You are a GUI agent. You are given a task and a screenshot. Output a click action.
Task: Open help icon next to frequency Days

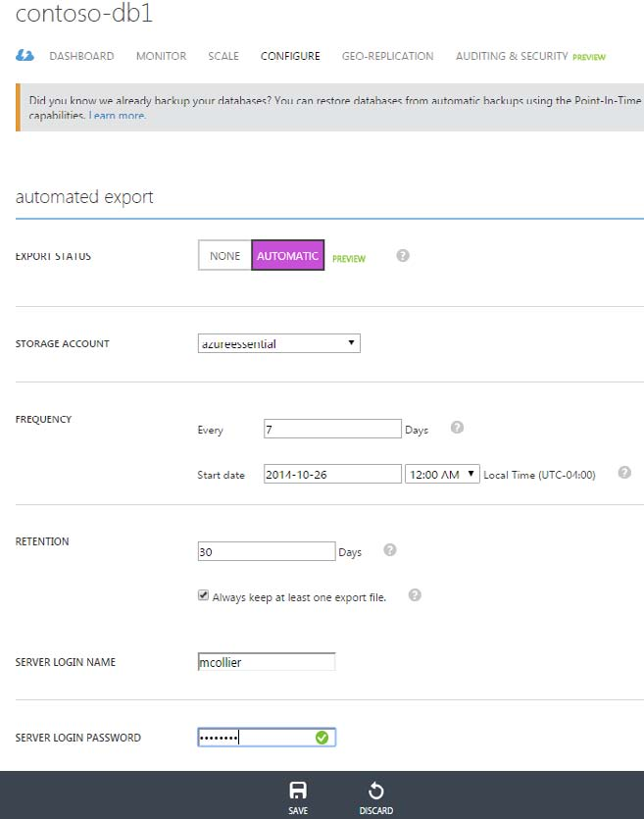pyautogui.click(x=456, y=428)
